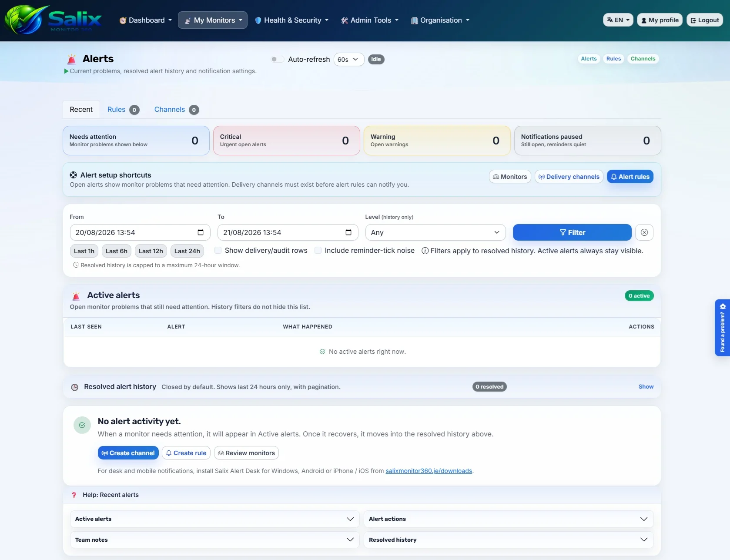Open the 60s refresh interval dropdown
730x560 pixels.
(x=348, y=60)
